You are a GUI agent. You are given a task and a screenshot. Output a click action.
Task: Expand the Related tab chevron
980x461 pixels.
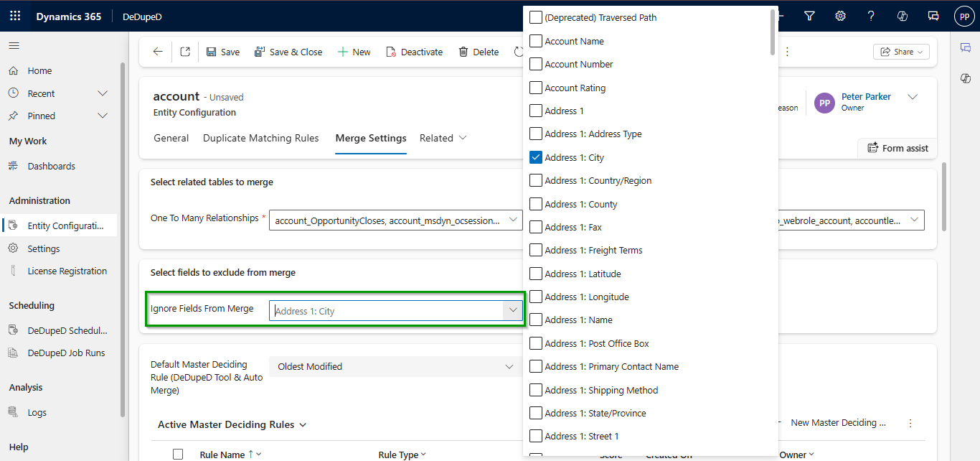tap(463, 138)
